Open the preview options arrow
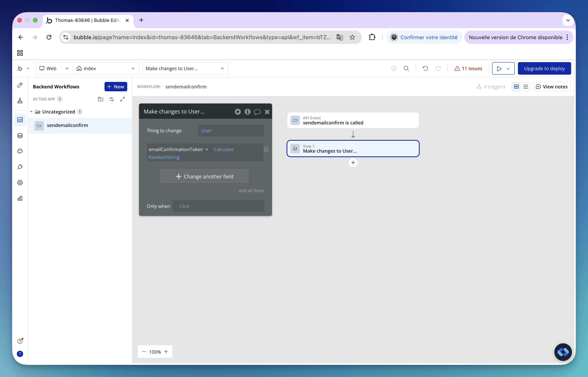 coord(508,69)
